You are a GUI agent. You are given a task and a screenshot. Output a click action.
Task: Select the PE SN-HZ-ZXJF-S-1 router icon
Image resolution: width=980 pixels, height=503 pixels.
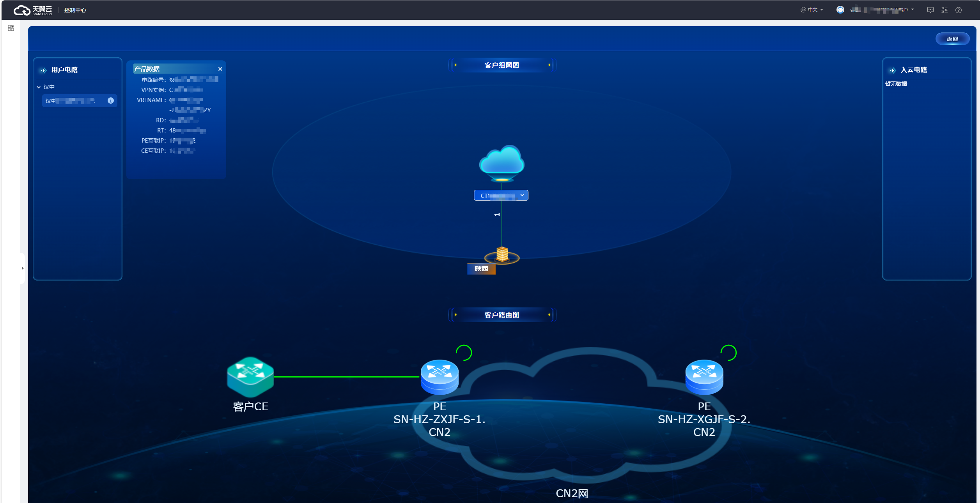[x=439, y=377]
